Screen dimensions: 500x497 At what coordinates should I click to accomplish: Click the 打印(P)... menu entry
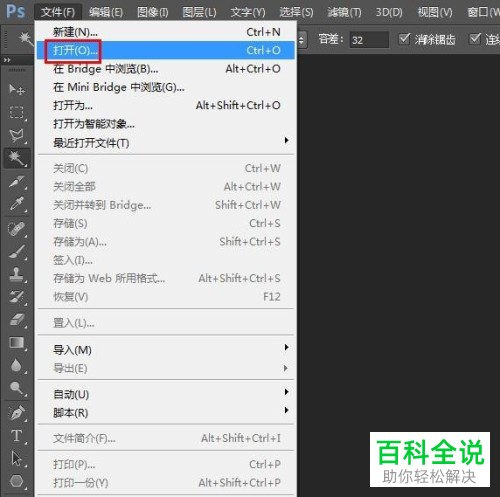tap(166, 464)
